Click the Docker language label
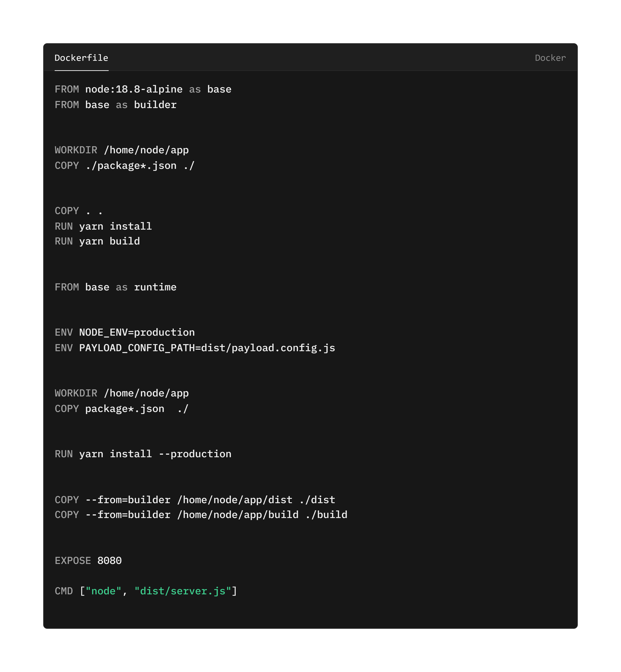The height and width of the screenshot is (672, 621). tap(550, 58)
